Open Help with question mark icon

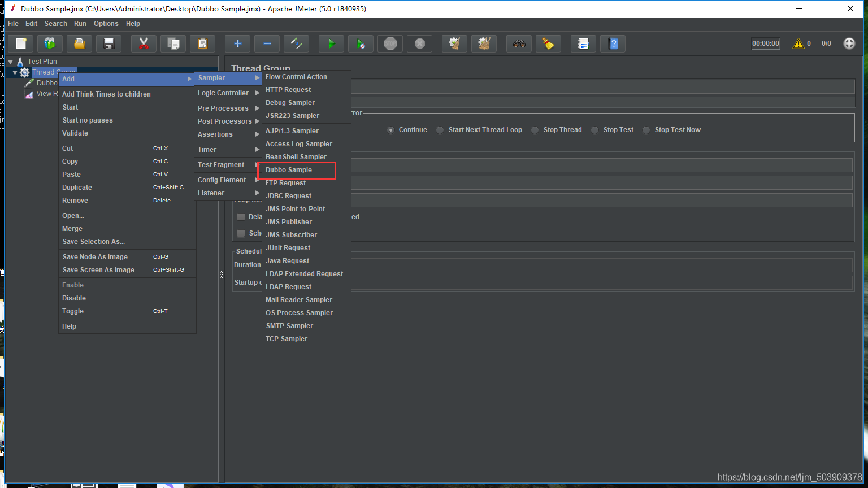coord(613,43)
